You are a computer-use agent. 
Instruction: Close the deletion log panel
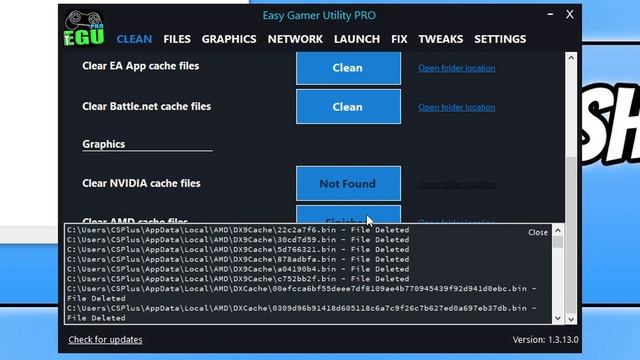point(538,232)
